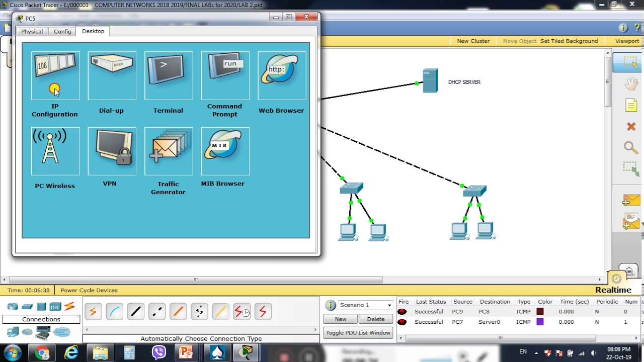Choose the Select tool in right toolbar
Image resolution: width=644 pixels, height=362 pixels.
pyautogui.click(x=630, y=62)
